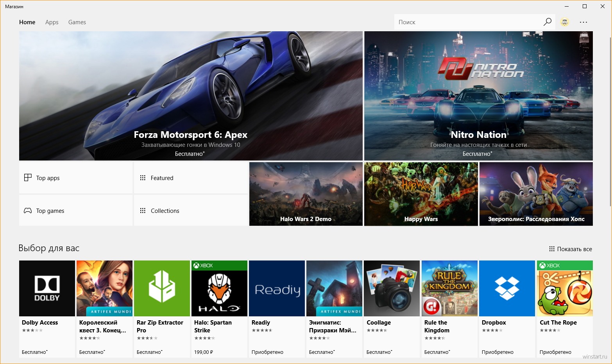This screenshot has height=364, width=612.
Task: Open the three-dot more menu
Action: pyautogui.click(x=583, y=22)
